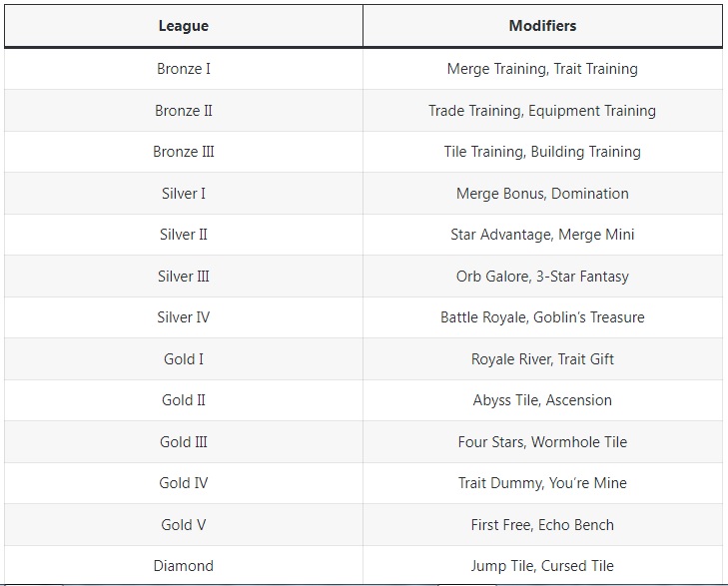The image size is (728, 586).
Task: Click the Gold V league cell
Action: point(184,525)
